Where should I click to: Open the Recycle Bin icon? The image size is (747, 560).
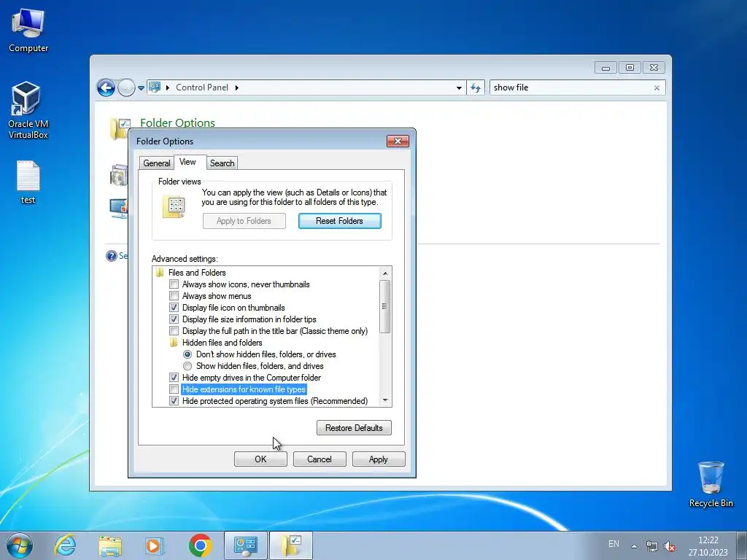(x=711, y=484)
